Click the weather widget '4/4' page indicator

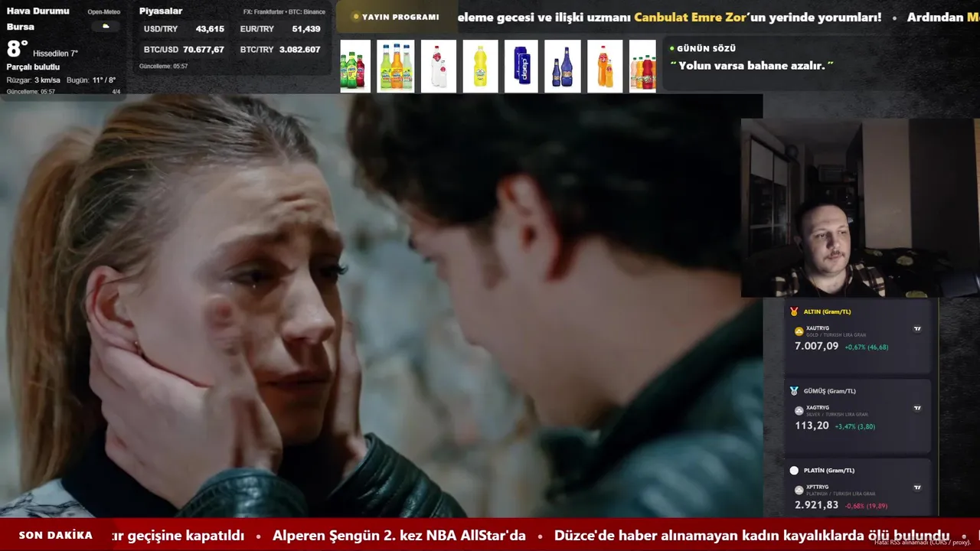[116, 92]
